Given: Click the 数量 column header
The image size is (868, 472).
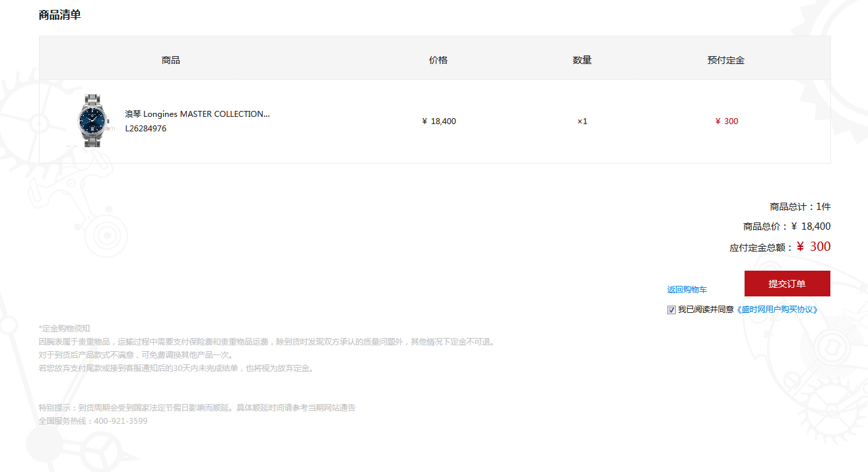Looking at the screenshot, I should pyautogui.click(x=582, y=60).
